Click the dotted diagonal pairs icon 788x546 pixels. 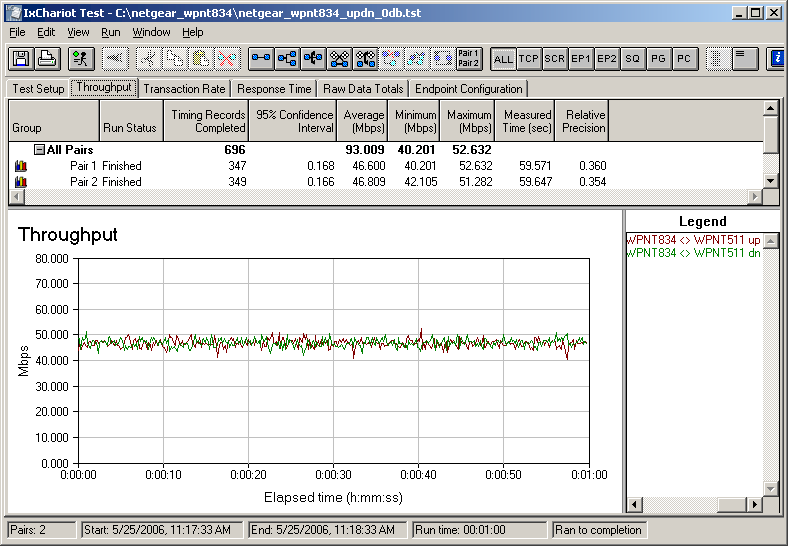tap(417, 59)
